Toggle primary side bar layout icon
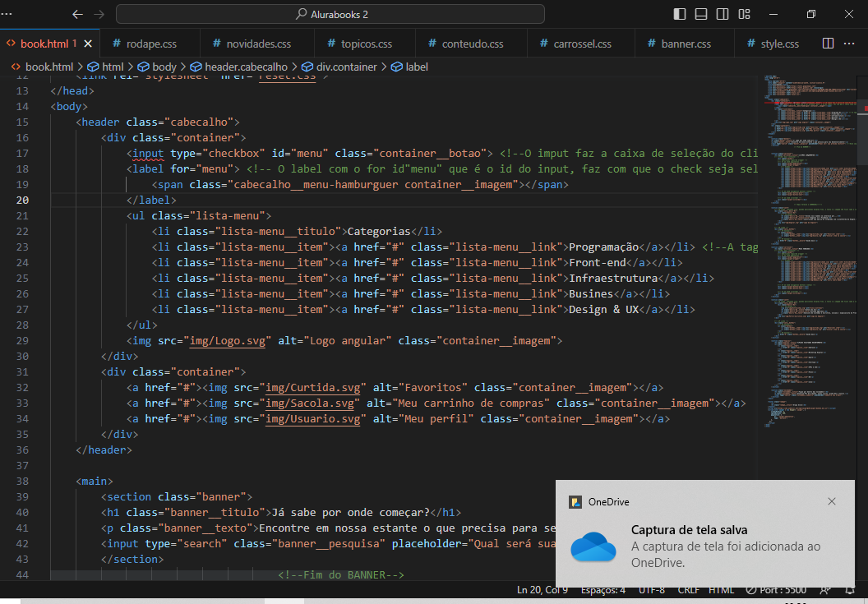 point(679,15)
